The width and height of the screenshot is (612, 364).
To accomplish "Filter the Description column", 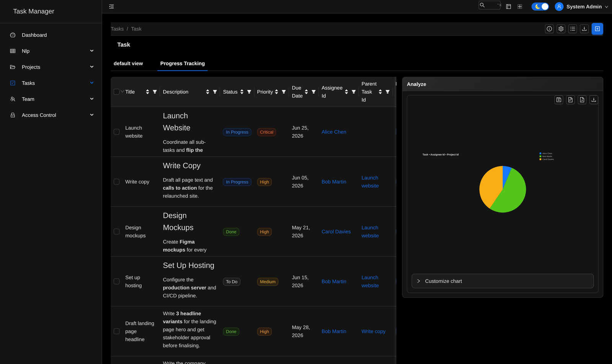I will [x=215, y=92].
